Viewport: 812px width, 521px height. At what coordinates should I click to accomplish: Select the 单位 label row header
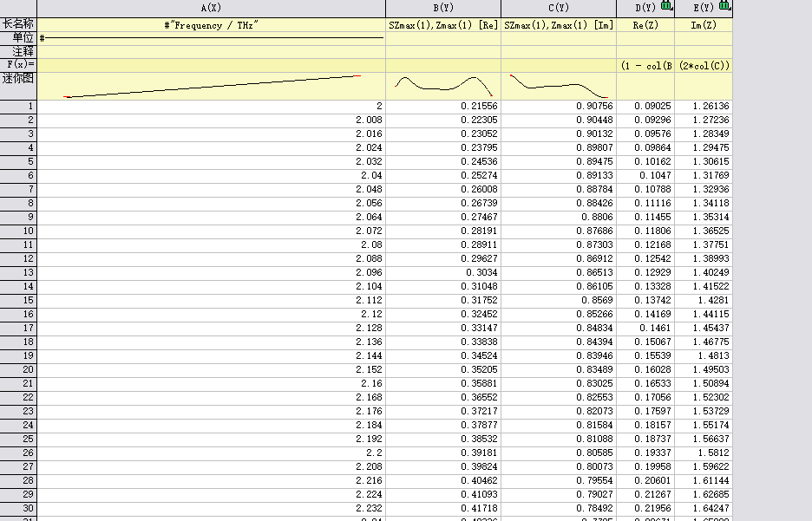pos(18,38)
